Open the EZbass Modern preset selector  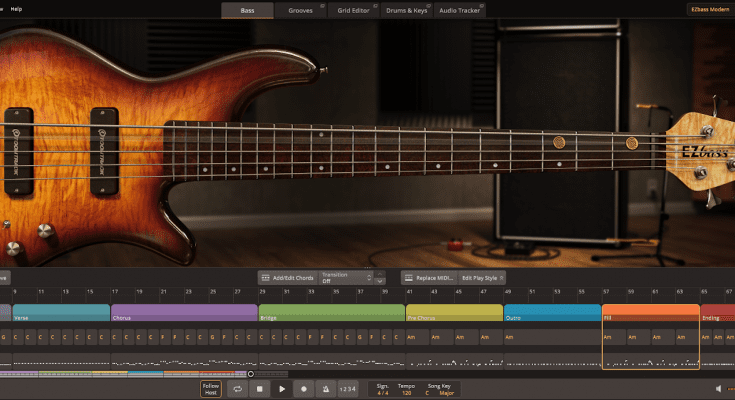(710, 9)
